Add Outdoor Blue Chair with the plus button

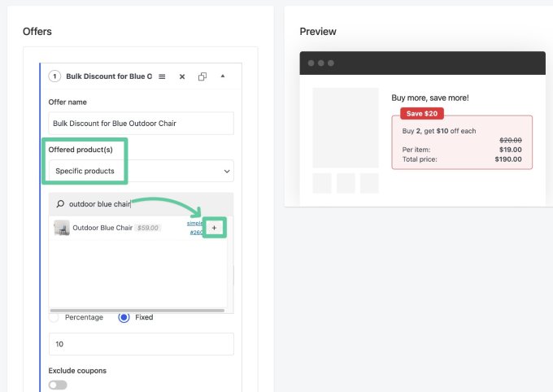214,228
